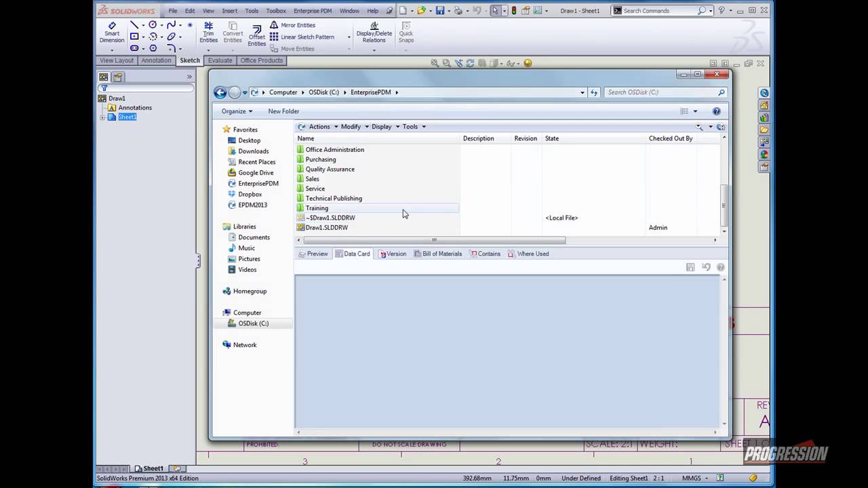Switch to the Annotation tab
Image resolution: width=868 pixels, height=488 pixels.
click(156, 60)
